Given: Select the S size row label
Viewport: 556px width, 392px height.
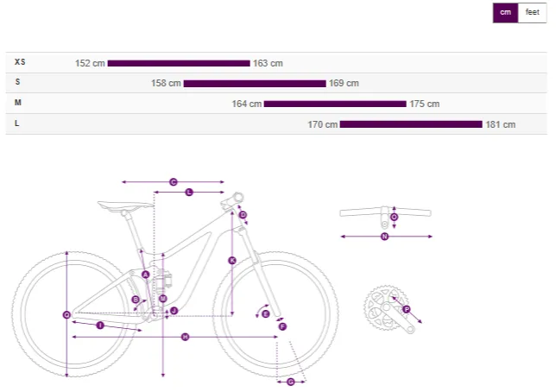Looking at the screenshot, I should pyautogui.click(x=18, y=82).
